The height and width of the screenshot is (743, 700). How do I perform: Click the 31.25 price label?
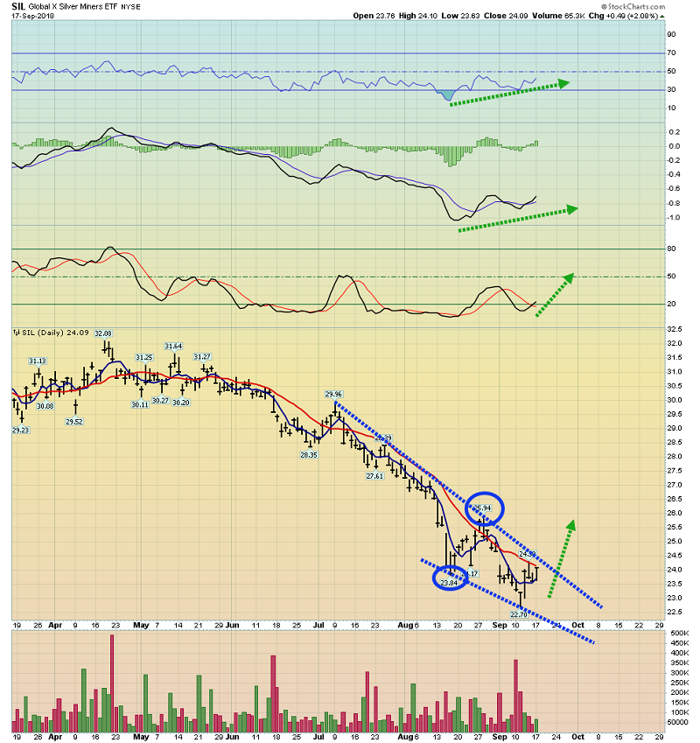pyautogui.click(x=144, y=357)
